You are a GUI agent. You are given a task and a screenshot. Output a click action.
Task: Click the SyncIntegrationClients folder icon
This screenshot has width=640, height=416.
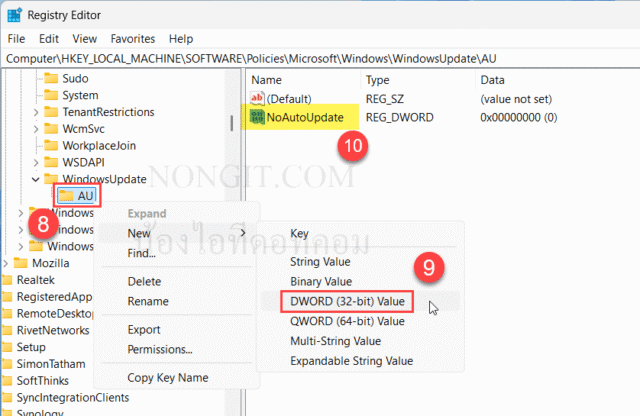(x=7, y=397)
